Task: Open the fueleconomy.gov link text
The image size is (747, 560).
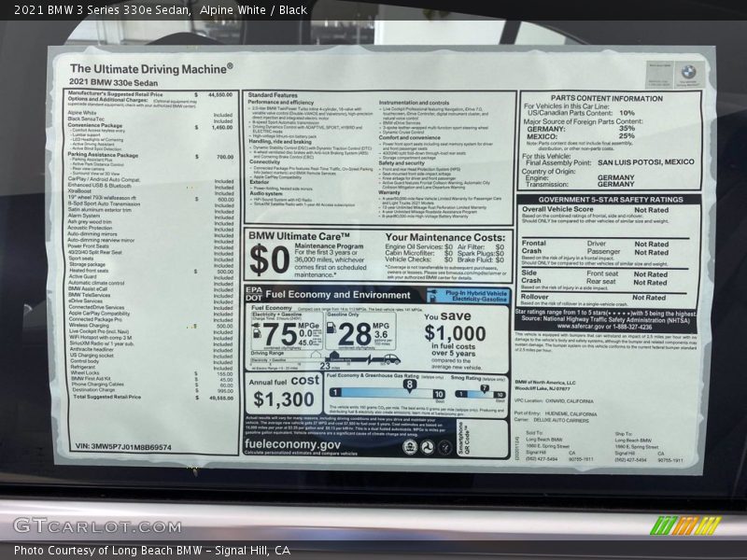Action: [292, 444]
